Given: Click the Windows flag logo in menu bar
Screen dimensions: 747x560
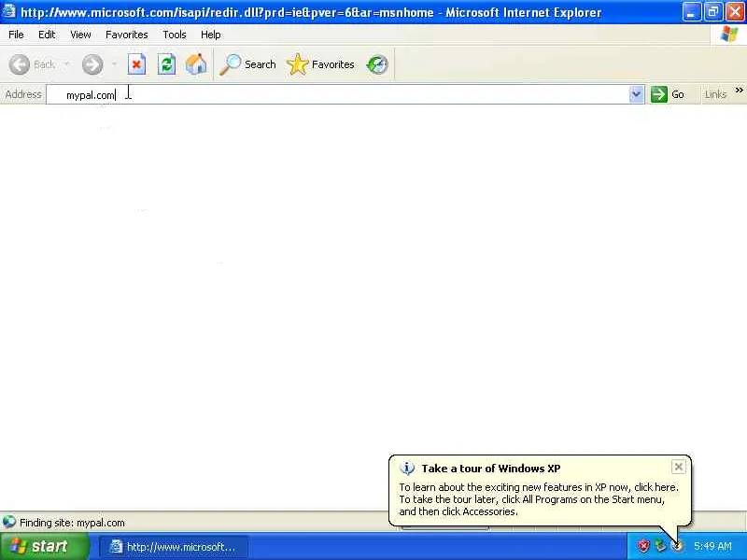Looking at the screenshot, I should [729, 35].
